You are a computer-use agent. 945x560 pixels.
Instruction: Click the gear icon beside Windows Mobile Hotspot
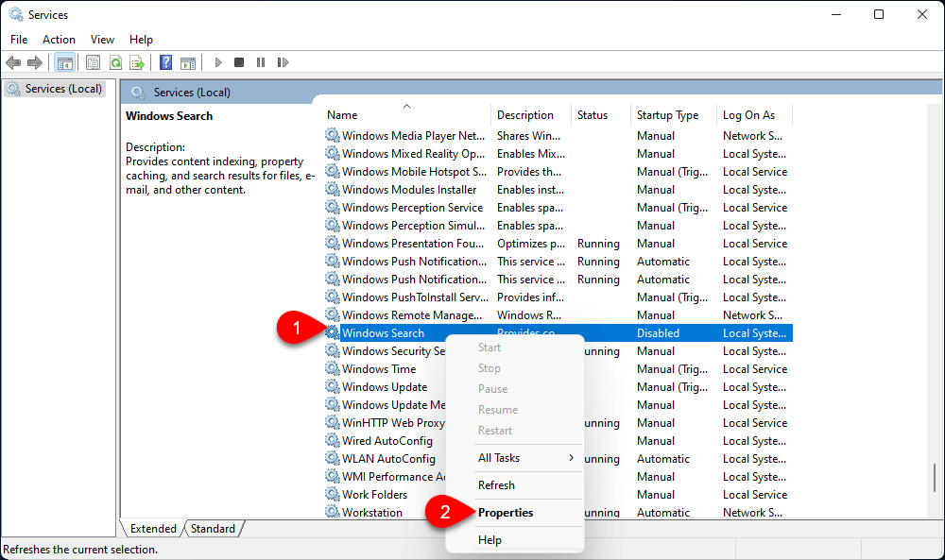(332, 171)
